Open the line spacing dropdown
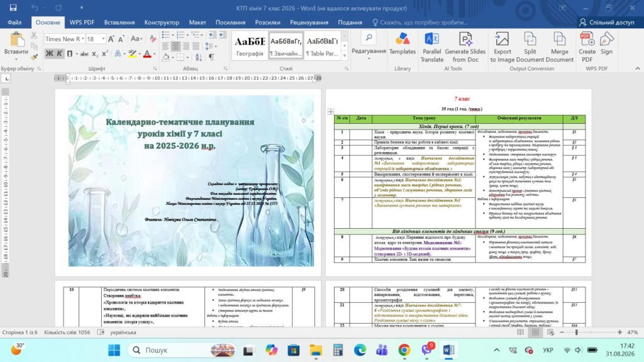The height and width of the screenshot is (362, 644). click(x=211, y=47)
